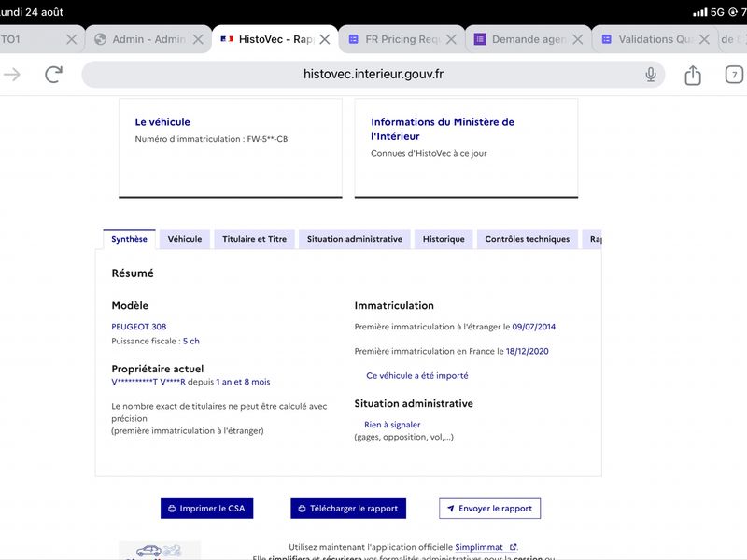
Task: Click 'Rien à signaler' text
Action: [x=392, y=425]
